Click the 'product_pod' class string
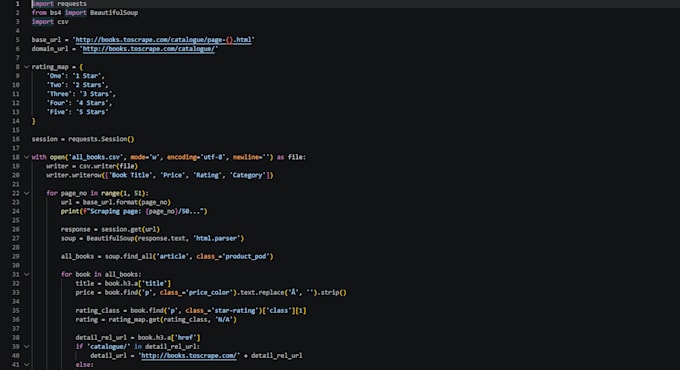This screenshot has height=370, width=680. (245, 256)
